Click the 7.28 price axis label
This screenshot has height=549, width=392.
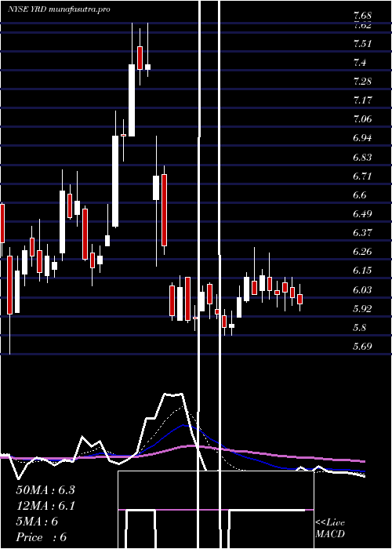click(362, 82)
